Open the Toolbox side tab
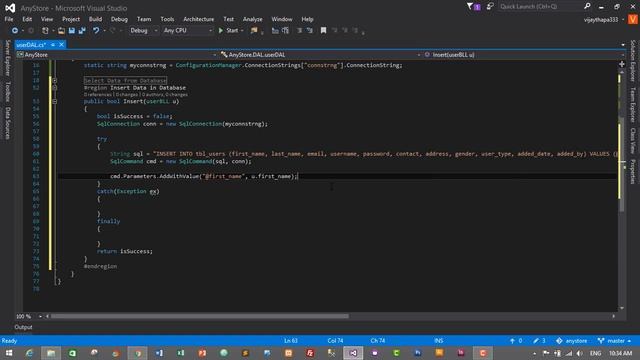The image size is (640, 360). (x=7, y=91)
